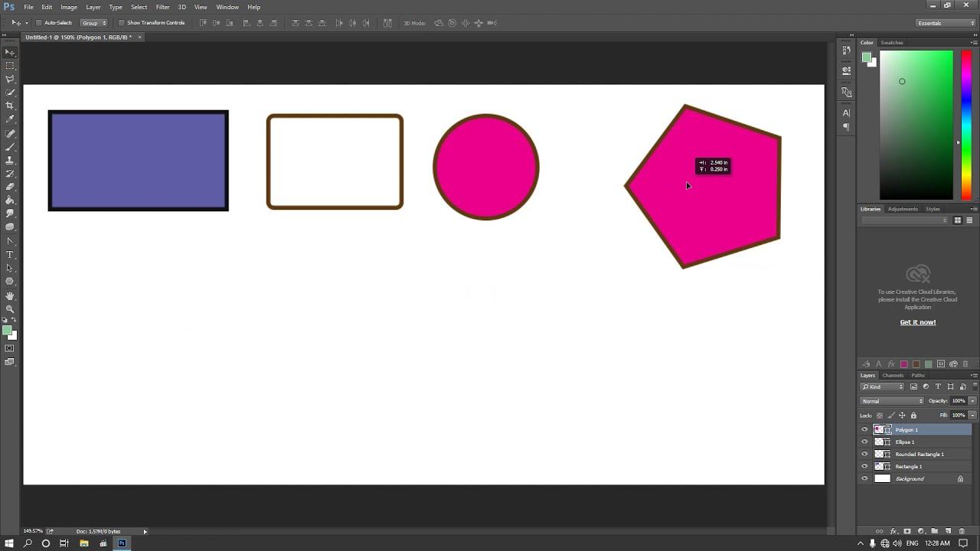Select the Pen tool
The width and height of the screenshot is (980, 551).
point(10,241)
